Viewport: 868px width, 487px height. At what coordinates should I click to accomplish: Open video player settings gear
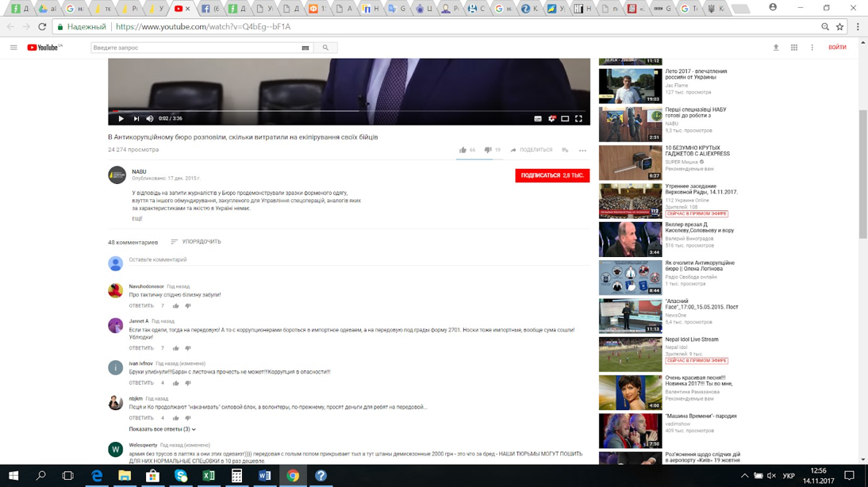point(551,119)
